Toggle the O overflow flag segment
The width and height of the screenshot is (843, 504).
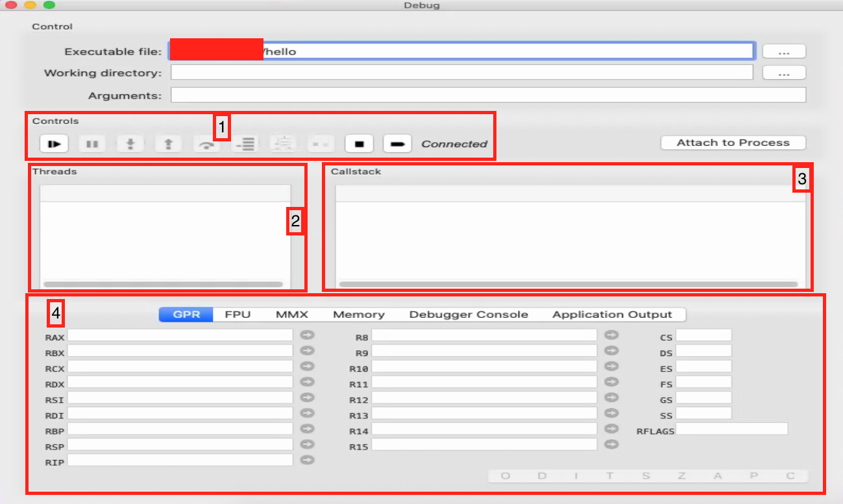point(505,476)
